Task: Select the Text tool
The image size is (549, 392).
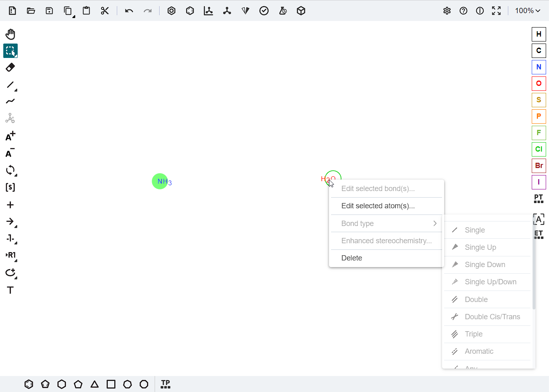Action: coord(10,290)
